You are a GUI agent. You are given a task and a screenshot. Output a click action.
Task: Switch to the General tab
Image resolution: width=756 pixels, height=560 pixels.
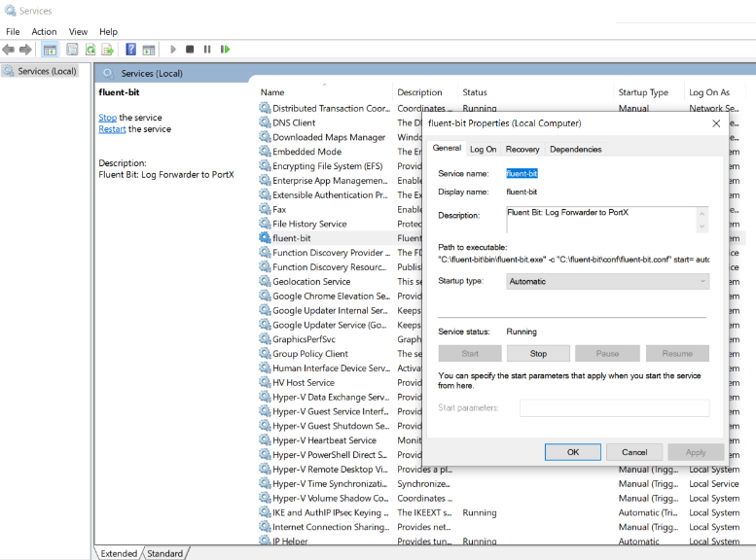coord(447,148)
